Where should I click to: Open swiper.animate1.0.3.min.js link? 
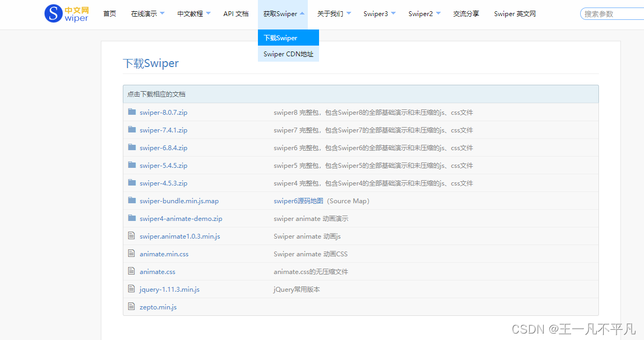(x=180, y=236)
